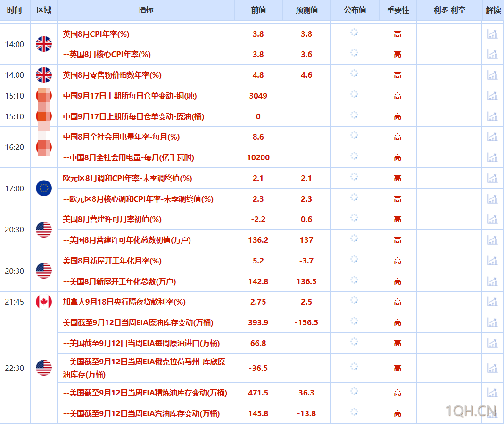The image size is (504, 428).
Task: Open the interpretation chart for EIA汽油库存变动
Action: coord(492,413)
